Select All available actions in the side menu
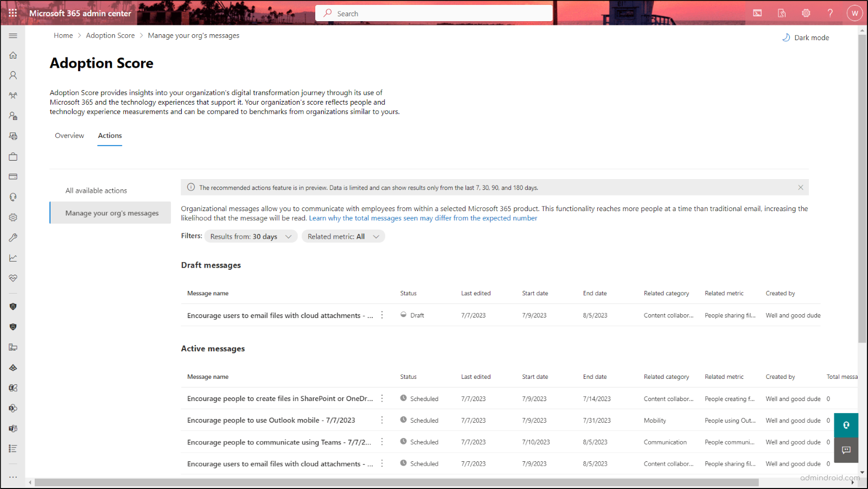This screenshot has height=489, width=868. click(96, 190)
